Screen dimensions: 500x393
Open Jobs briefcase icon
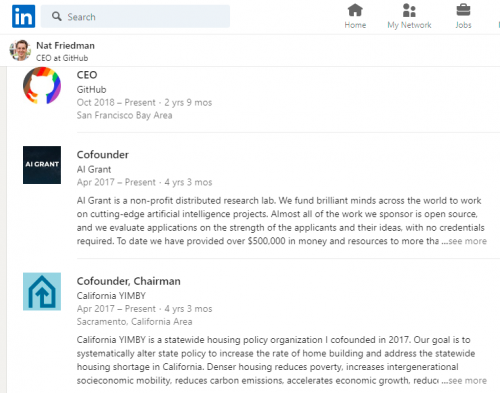(x=463, y=10)
